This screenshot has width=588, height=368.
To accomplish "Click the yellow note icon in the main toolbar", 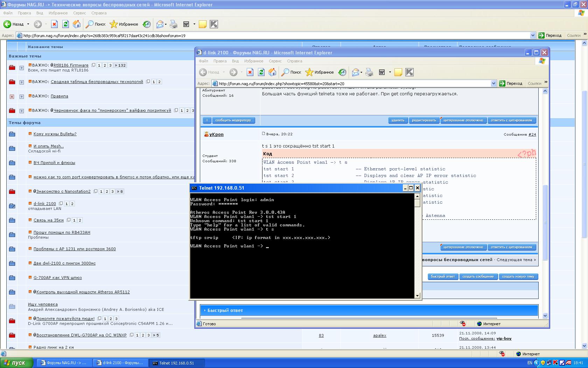I will 202,24.
